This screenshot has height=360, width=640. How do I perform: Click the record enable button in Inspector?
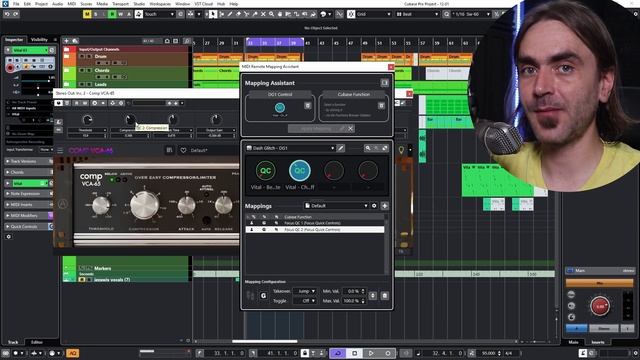[10, 68]
